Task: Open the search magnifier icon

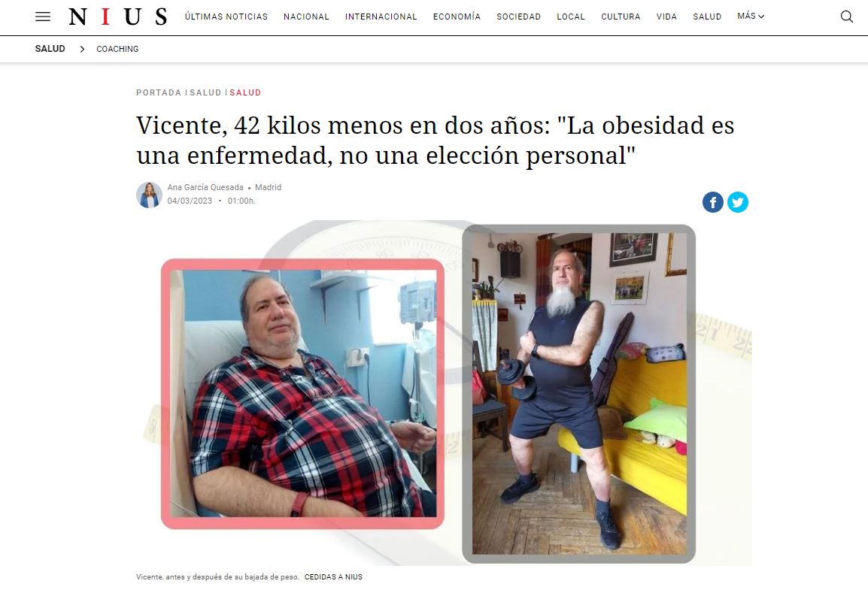Action: pyautogui.click(x=846, y=17)
